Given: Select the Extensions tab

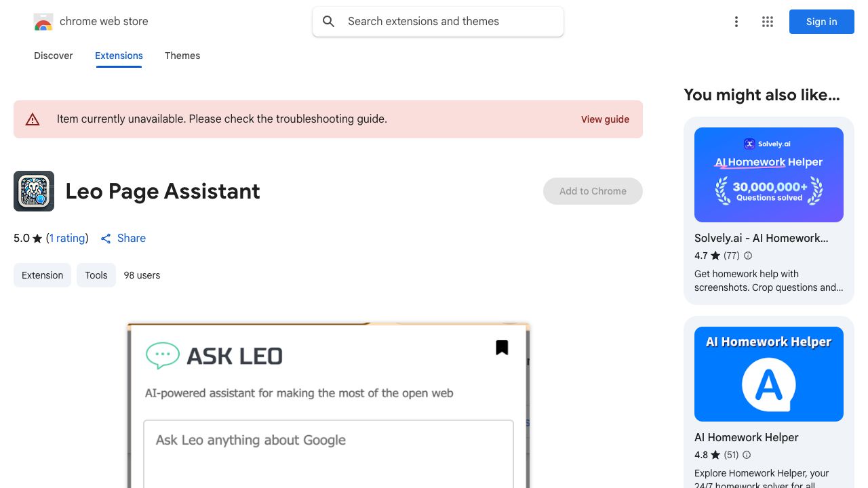Looking at the screenshot, I should [x=119, y=56].
